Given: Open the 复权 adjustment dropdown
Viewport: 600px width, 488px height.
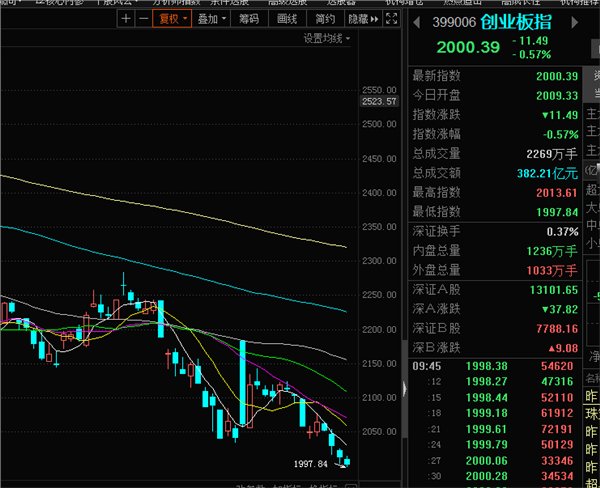Looking at the screenshot, I should coord(172,18).
